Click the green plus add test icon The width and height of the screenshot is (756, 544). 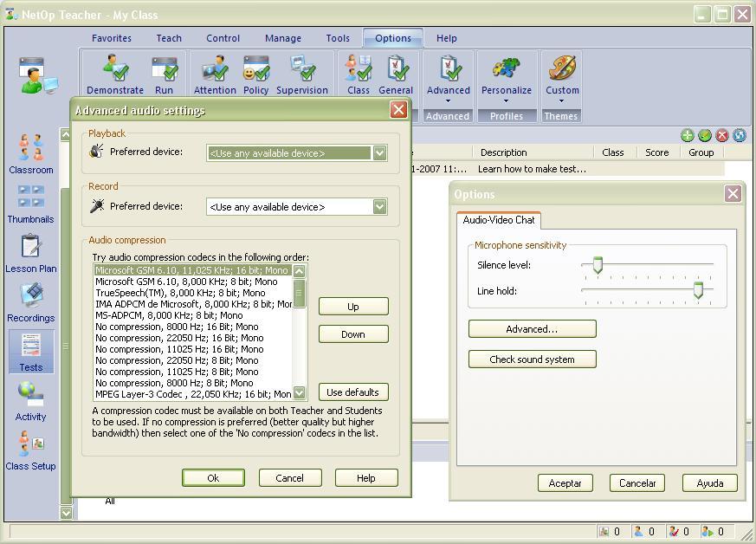click(x=688, y=135)
